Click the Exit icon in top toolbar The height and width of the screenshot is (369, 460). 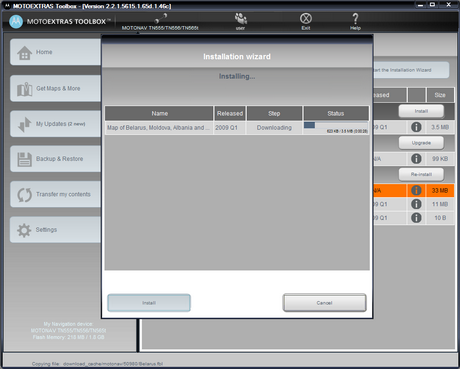click(x=306, y=18)
